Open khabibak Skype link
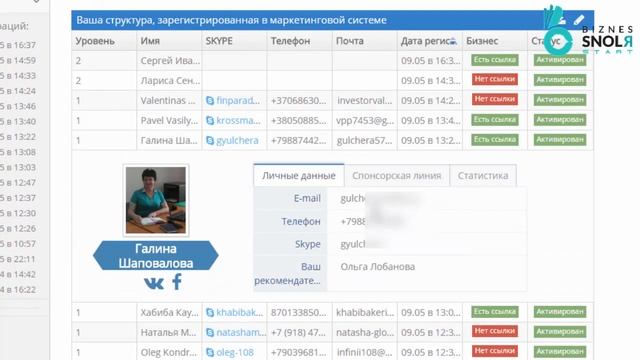The width and height of the screenshot is (640, 360). tap(240, 313)
